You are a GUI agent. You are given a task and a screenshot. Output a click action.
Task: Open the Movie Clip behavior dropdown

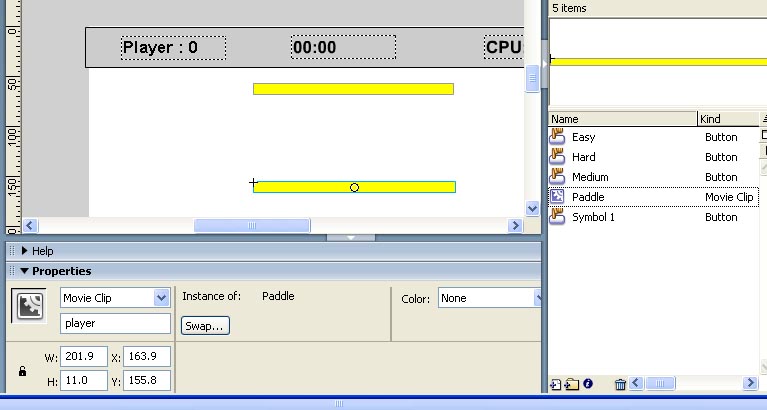(x=161, y=297)
